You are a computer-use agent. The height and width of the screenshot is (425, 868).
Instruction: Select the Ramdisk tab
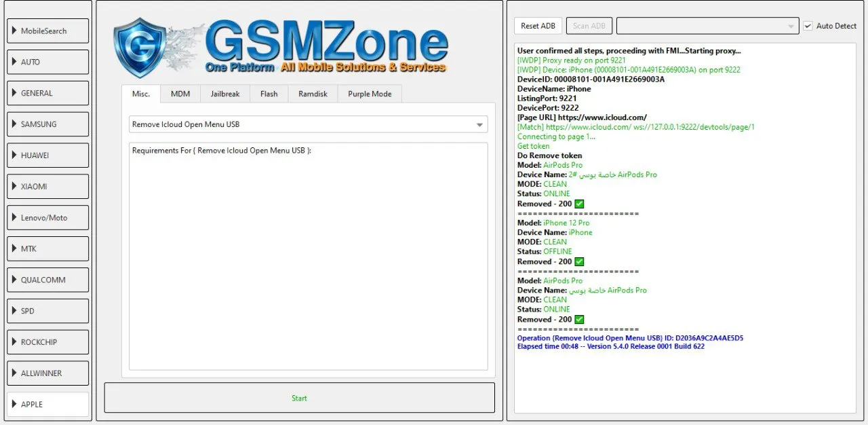(x=313, y=94)
